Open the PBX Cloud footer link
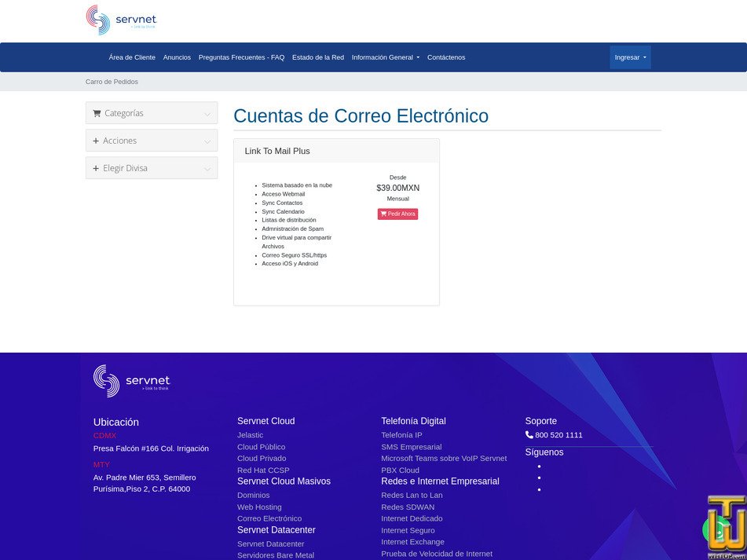Image resolution: width=747 pixels, height=560 pixels. tap(400, 470)
